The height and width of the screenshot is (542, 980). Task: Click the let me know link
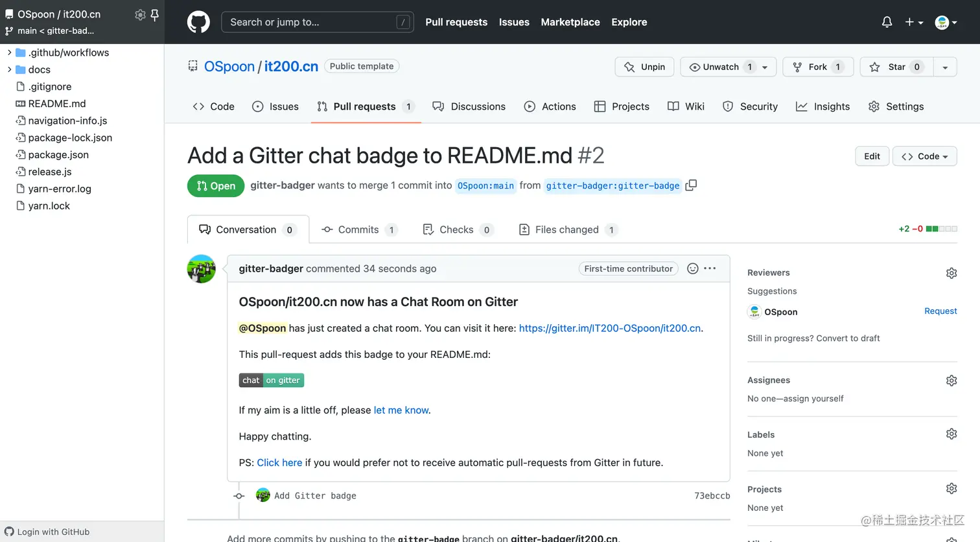tap(401, 410)
